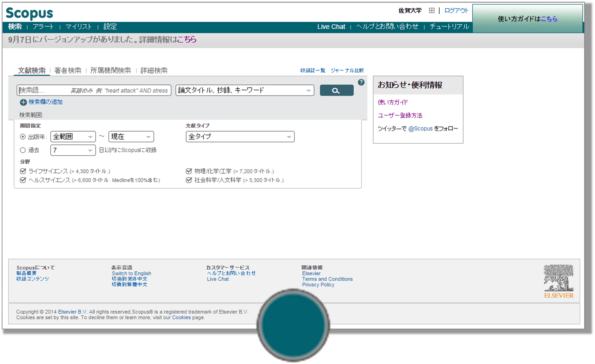This screenshot has width=595, height=364.
Task: Open ユーザー登録方法 link
Action: (400, 116)
